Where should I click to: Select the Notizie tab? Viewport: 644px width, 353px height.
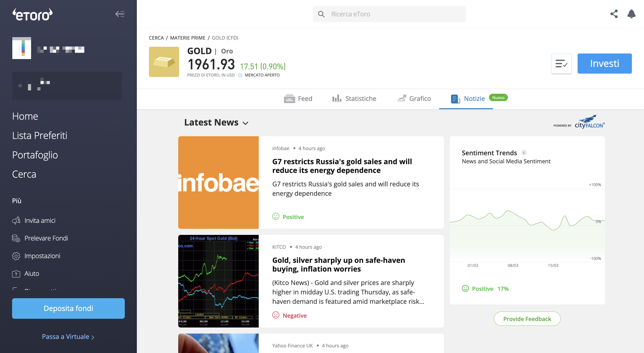[468, 99]
